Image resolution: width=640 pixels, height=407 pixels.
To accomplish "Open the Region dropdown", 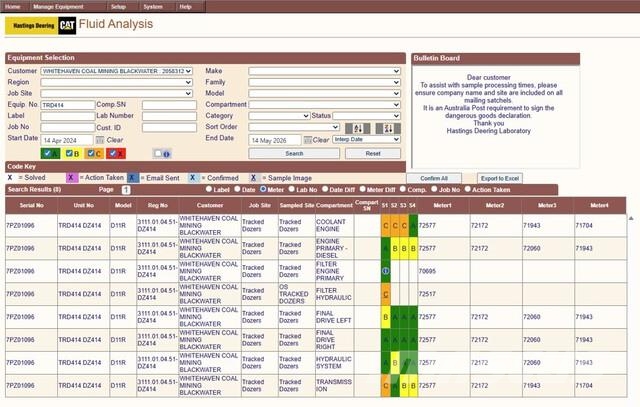I will pyautogui.click(x=117, y=82).
